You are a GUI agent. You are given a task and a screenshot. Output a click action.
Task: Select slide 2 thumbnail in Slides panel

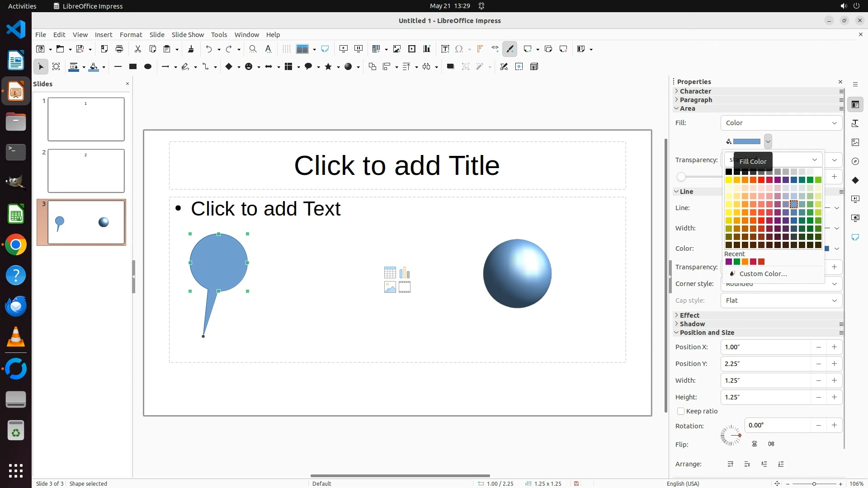click(86, 171)
